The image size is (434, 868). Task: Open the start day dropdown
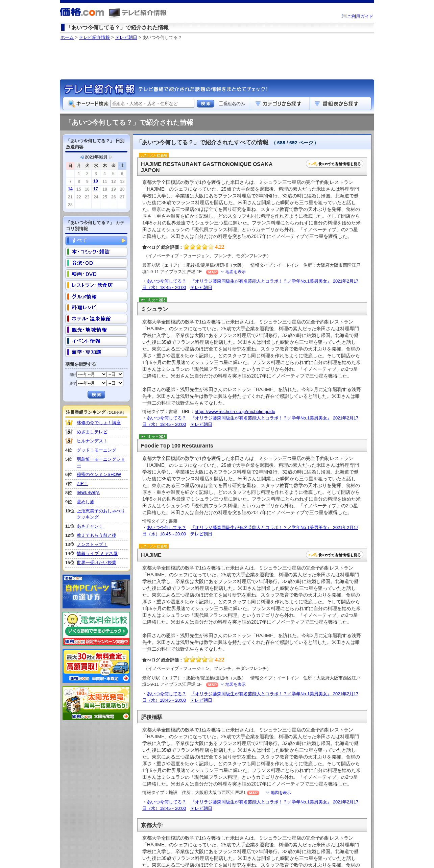115,375
